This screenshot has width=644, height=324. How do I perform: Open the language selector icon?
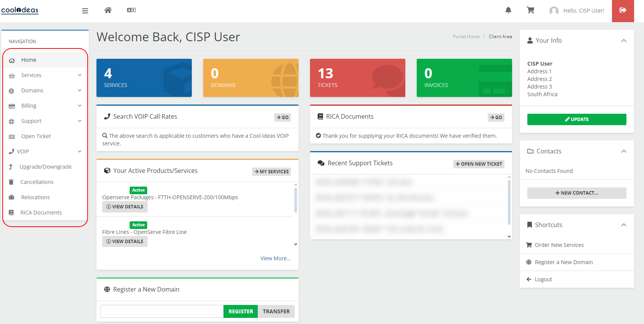[x=132, y=10]
